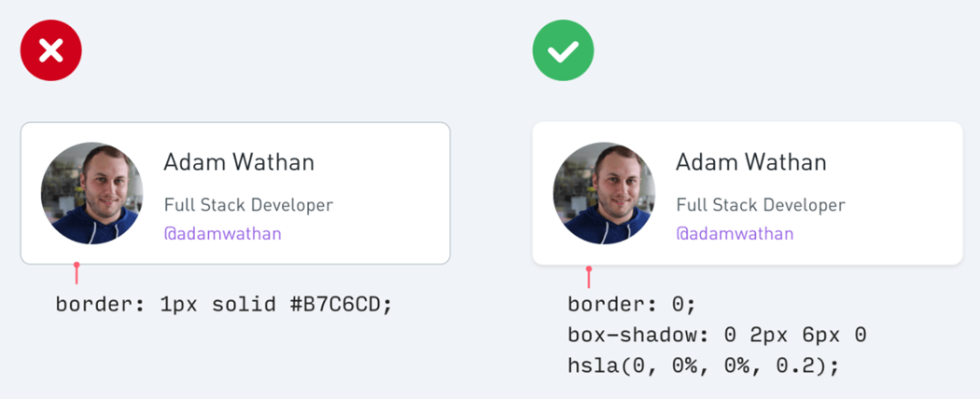
Task: Select the avatar photo in the shadowed card
Action: coord(604,193)
